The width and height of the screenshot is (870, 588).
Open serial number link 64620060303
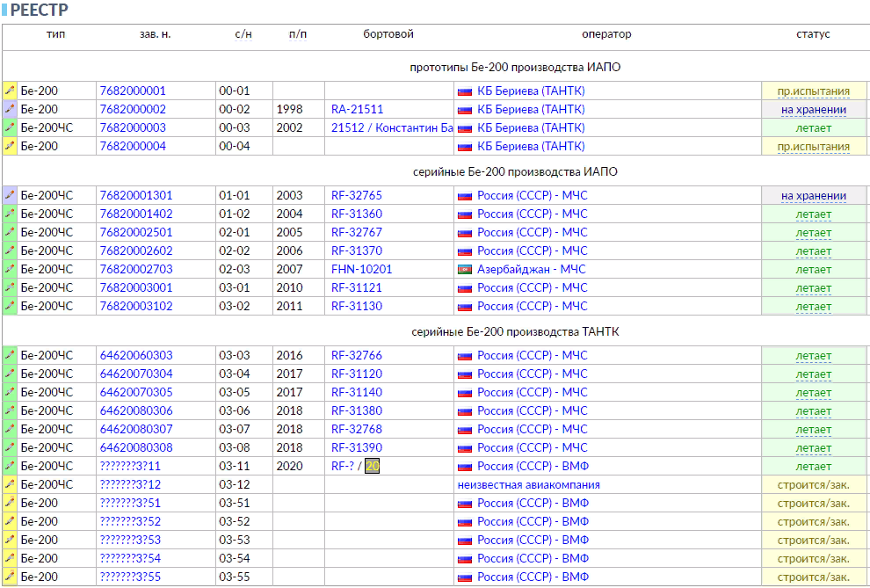click(136, 355)
